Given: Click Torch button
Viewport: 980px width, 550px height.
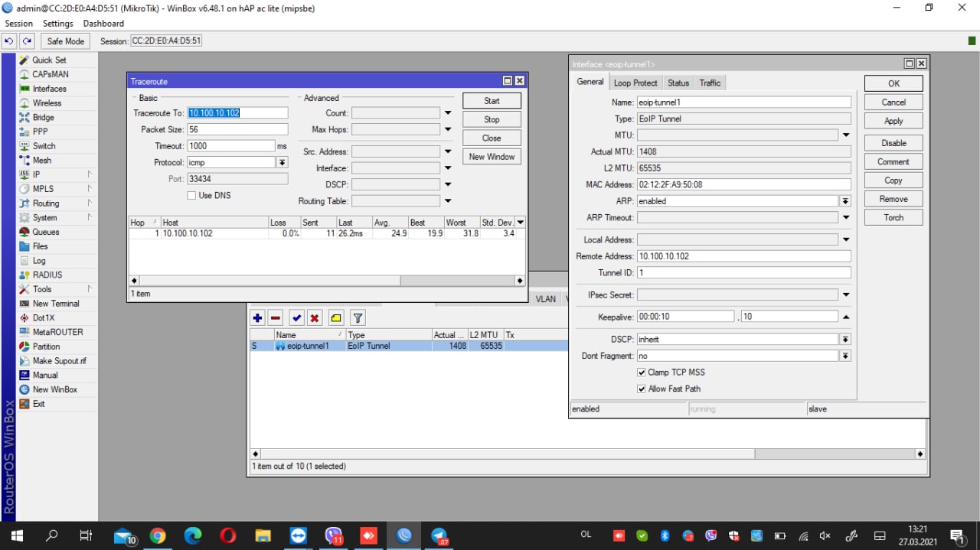Looking at the screenshot, I should (x=893, y=218).
